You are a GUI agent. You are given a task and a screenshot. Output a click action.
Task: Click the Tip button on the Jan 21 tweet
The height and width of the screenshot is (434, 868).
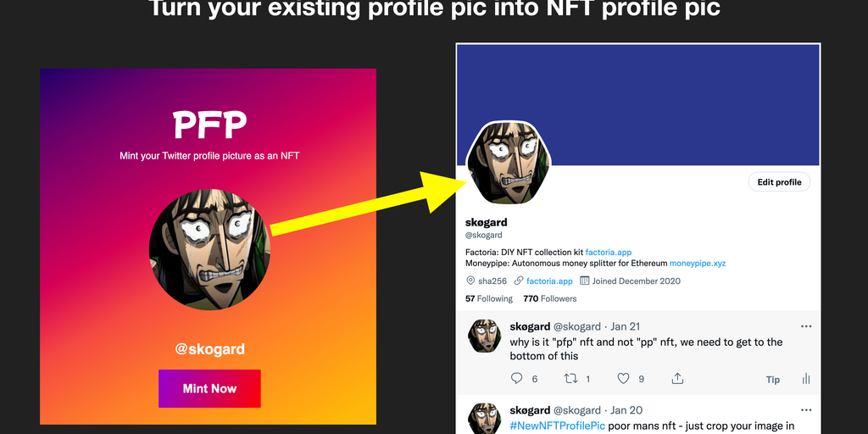click(x=773, y=380)
